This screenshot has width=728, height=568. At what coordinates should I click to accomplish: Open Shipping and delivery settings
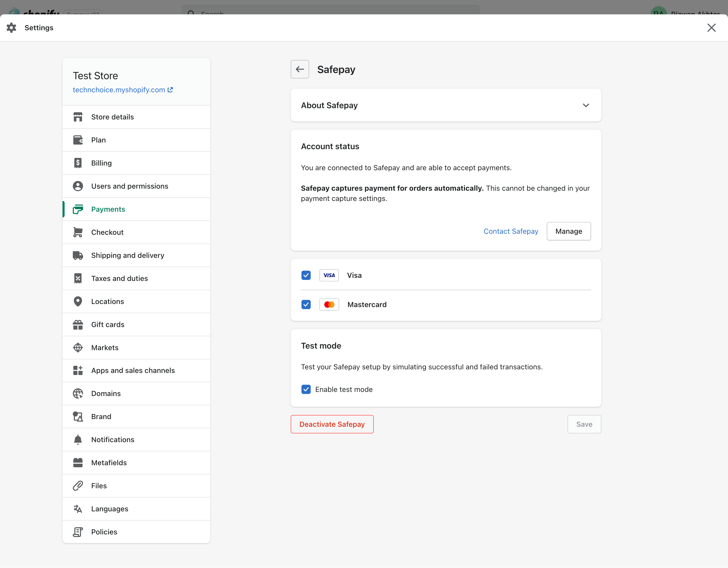pyautogui.click(x=136, y=255)
